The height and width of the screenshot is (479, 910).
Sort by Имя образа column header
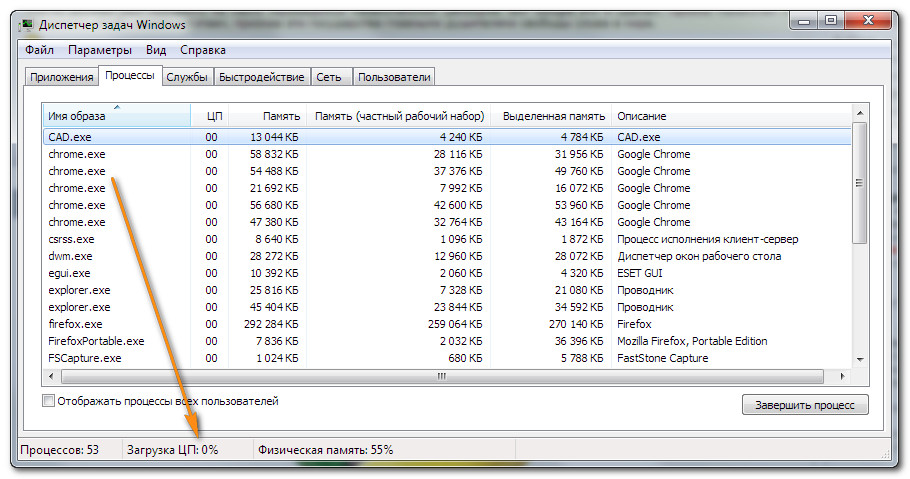[x=117, y=116]
